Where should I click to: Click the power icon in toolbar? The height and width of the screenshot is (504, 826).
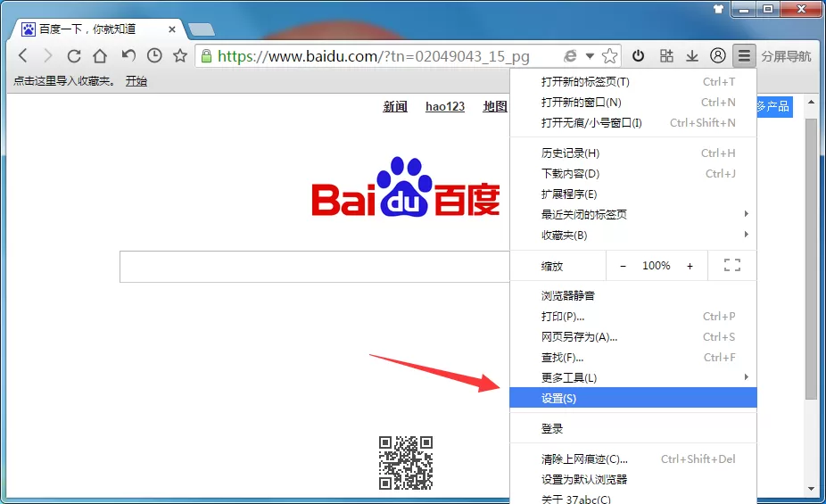(x=638, y=55)
